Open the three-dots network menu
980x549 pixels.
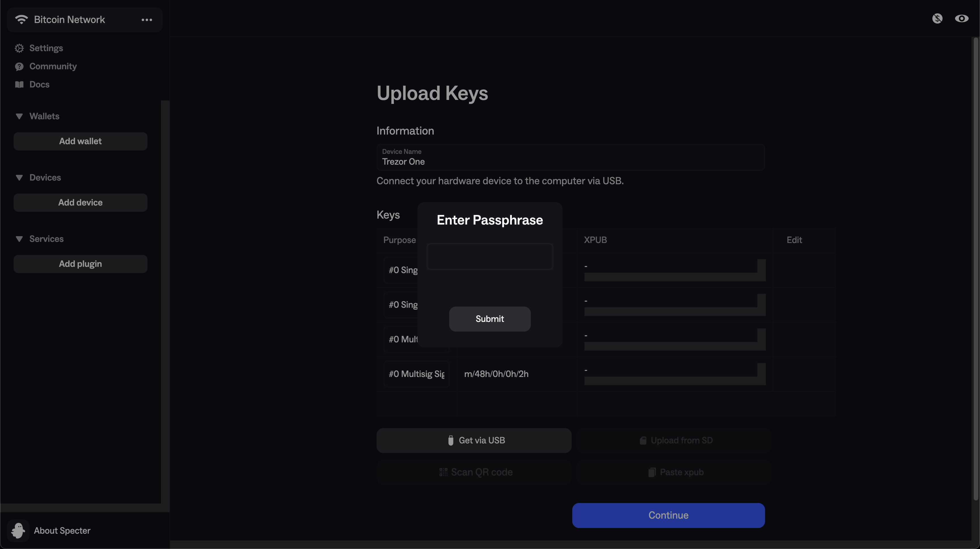click(147, 20)
